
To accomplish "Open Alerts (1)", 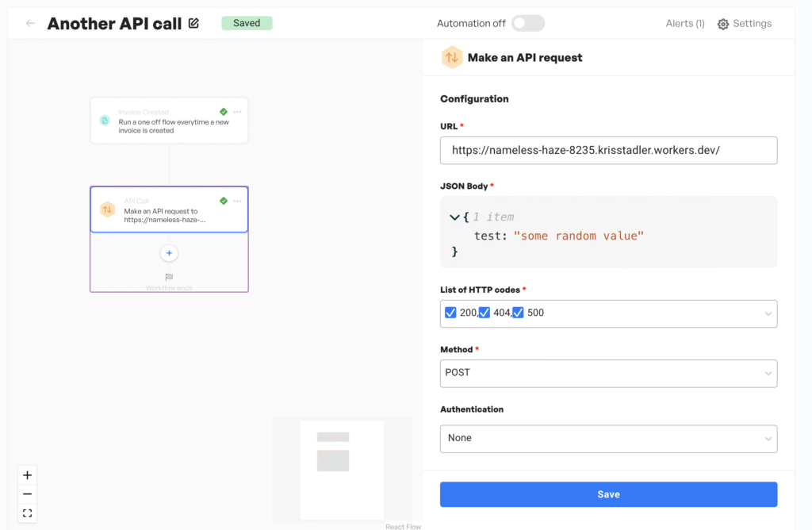I will click(x=684, y=24).
